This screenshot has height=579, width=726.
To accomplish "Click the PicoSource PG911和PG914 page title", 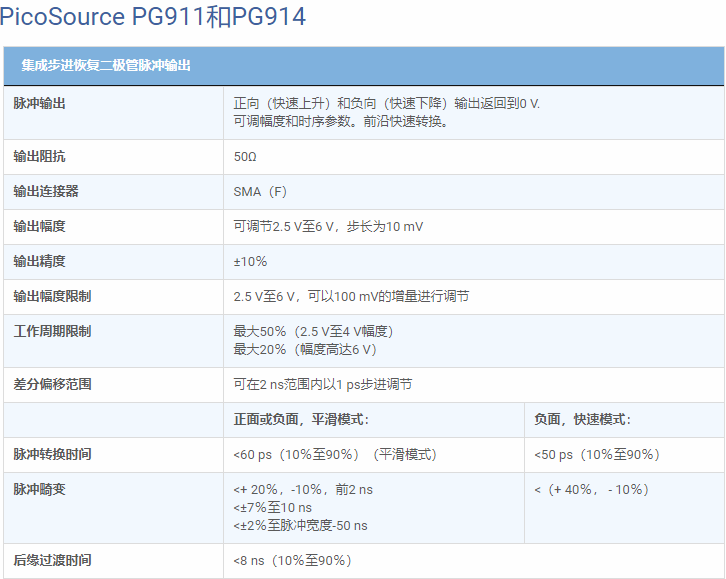I will coord(153,17).
